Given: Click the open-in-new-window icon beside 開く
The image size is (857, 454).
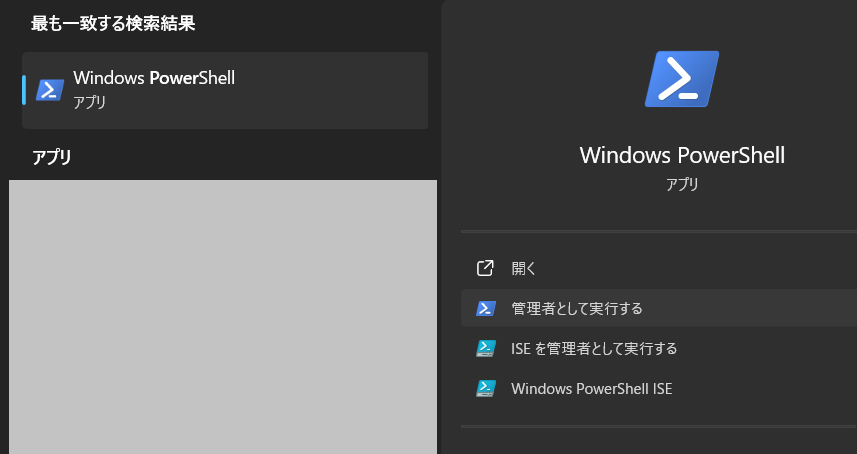Looking at the screenshot, I should coord(486,268).
